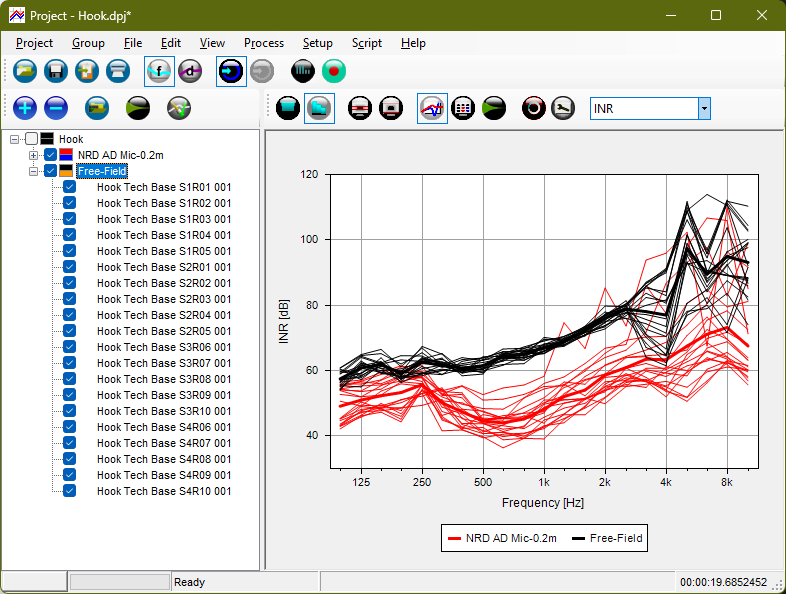
Task: Collapse the Free-Field tree group
Action: pyautogui.click(x=34, y=171)
